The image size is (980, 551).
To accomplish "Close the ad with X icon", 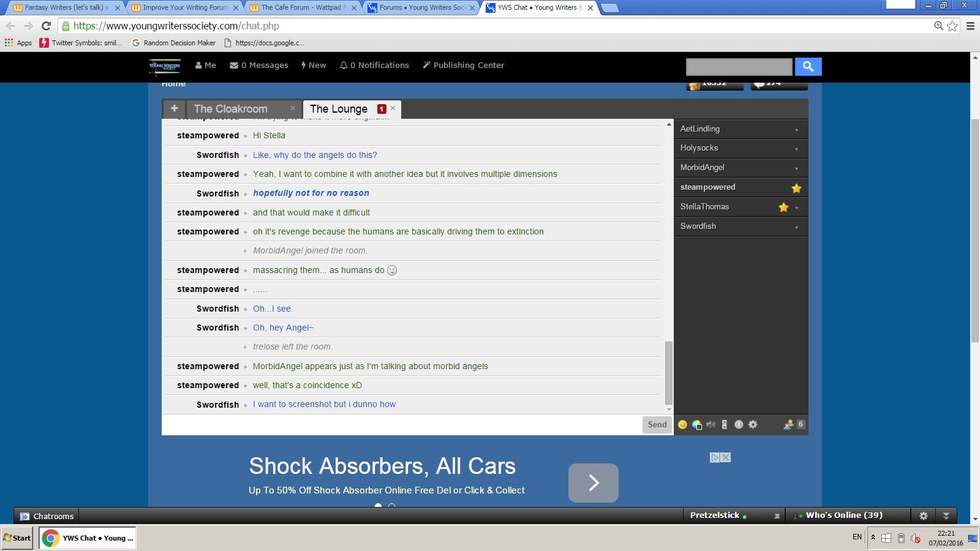I will [726, 457].
